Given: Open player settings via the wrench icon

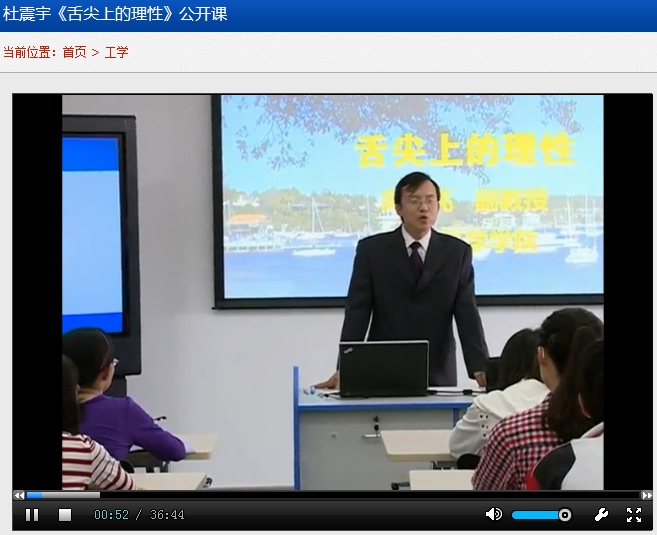Looking at the screenshot, I should tap(601, 515).
